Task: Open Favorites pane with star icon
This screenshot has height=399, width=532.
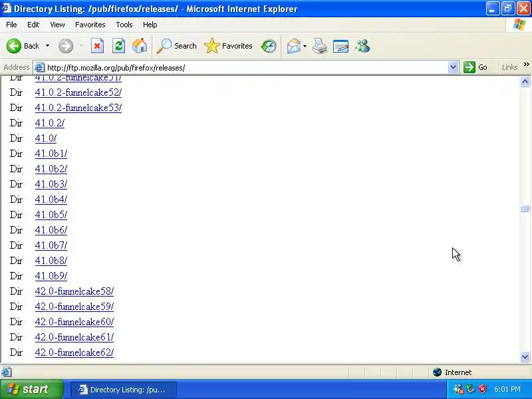Action: [228, 46]
